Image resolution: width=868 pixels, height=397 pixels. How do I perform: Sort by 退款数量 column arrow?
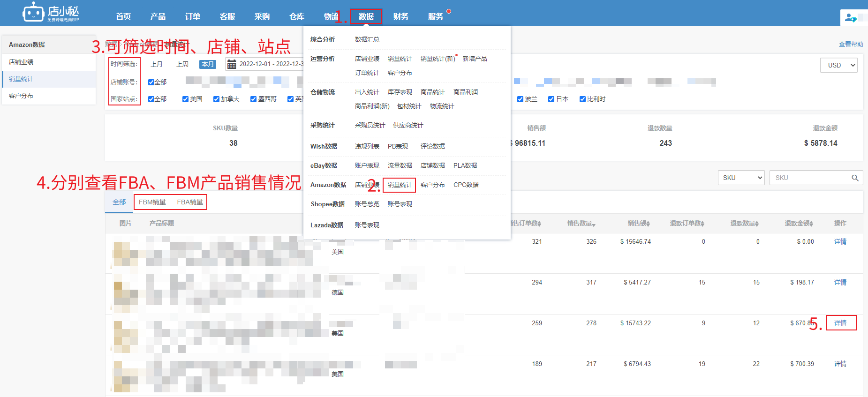pyautogui.click(x=757, y=224)
